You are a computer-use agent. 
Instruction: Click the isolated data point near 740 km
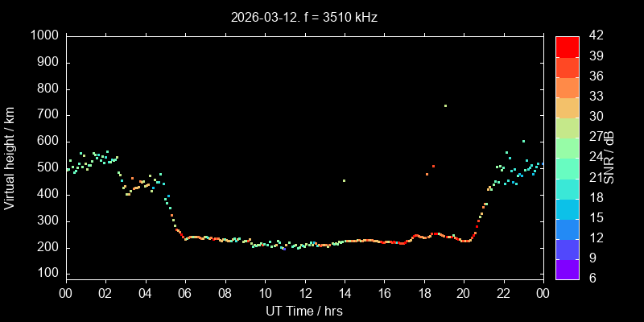445,105
